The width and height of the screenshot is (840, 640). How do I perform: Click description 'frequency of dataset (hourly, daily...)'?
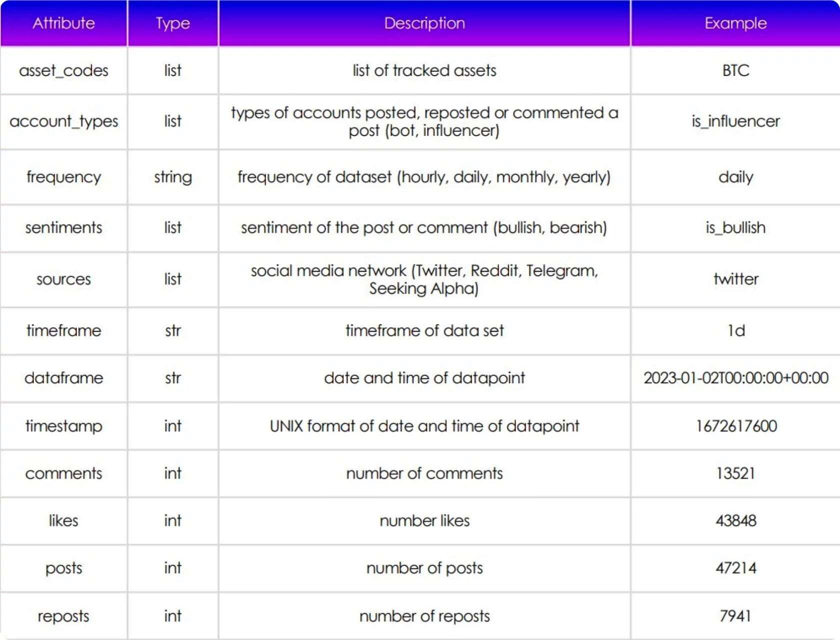(x=424, y=177)
